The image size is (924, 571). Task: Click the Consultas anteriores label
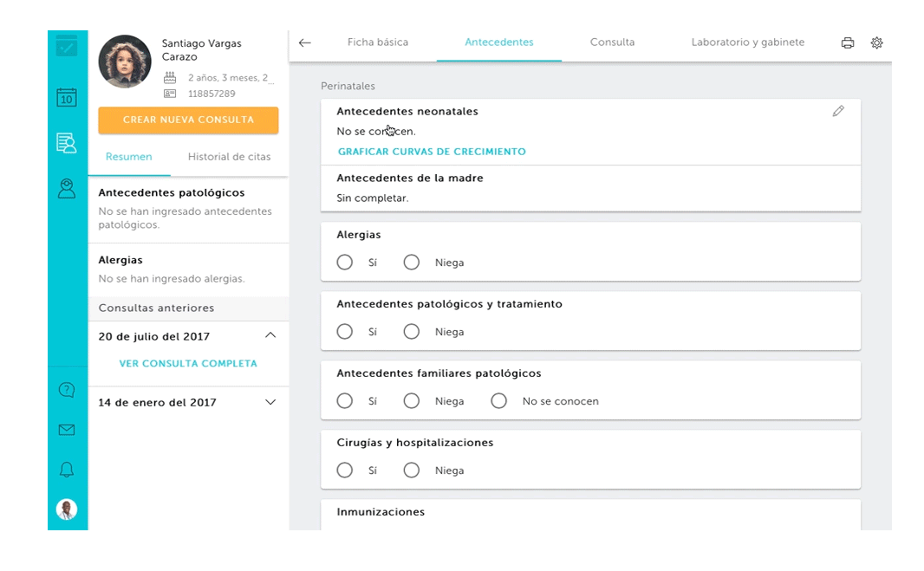click(156, 308)
